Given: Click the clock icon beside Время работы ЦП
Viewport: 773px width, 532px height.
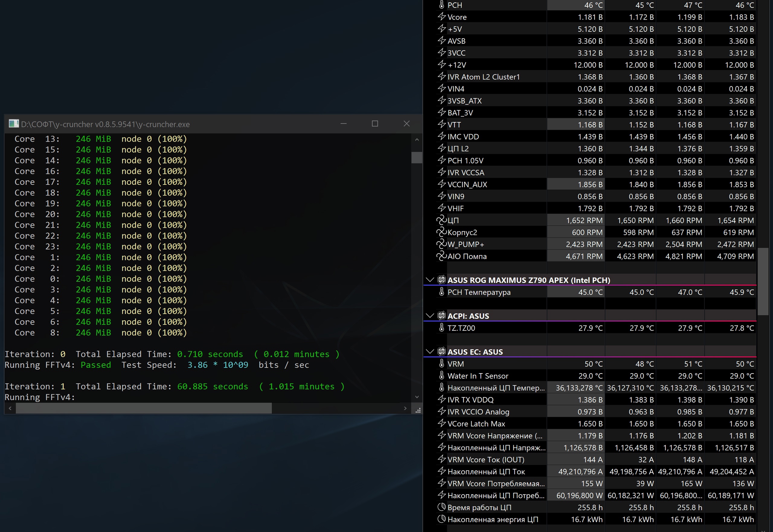Looking at the screenshot, I should (x=441, y=507).
